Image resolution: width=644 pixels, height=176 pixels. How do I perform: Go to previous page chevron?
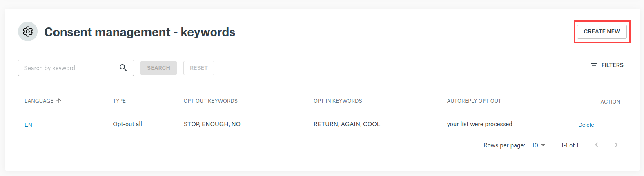point(597,145)
